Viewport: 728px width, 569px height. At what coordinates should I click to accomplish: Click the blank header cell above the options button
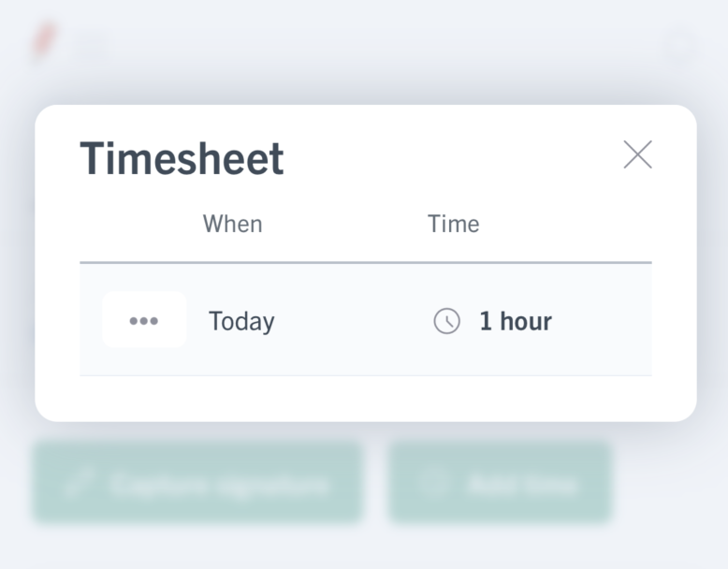(x=141, y=224)
